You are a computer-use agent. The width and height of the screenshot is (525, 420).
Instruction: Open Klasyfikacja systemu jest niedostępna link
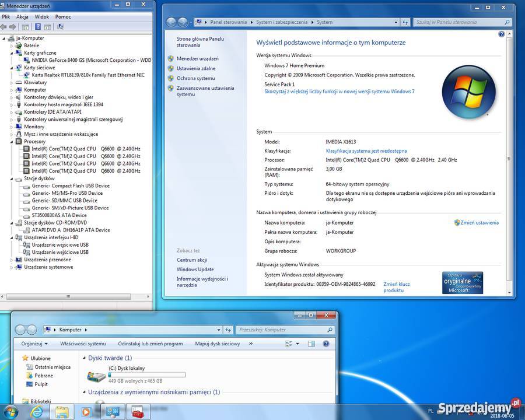[366, 151]
